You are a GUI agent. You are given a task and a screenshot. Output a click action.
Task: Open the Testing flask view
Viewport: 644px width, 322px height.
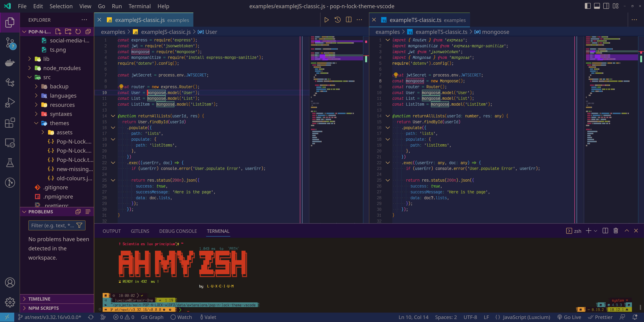coord(10,163)
